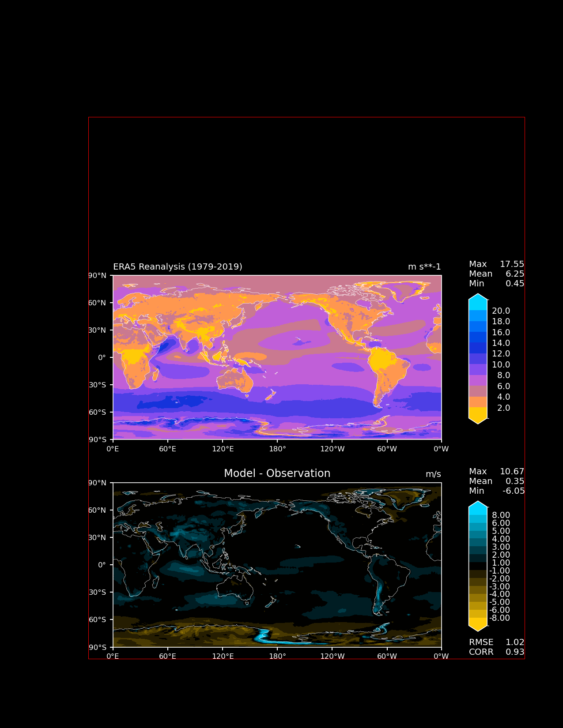
Task: Click the 2.0 tick label on ERA5 colorbar
Action: [x=503, y=408]
